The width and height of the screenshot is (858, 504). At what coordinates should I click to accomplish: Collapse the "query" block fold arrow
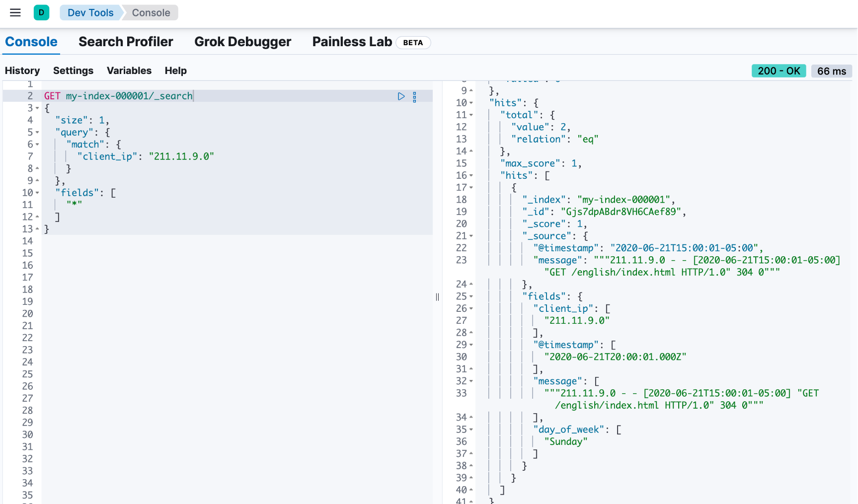pos(37,133)
